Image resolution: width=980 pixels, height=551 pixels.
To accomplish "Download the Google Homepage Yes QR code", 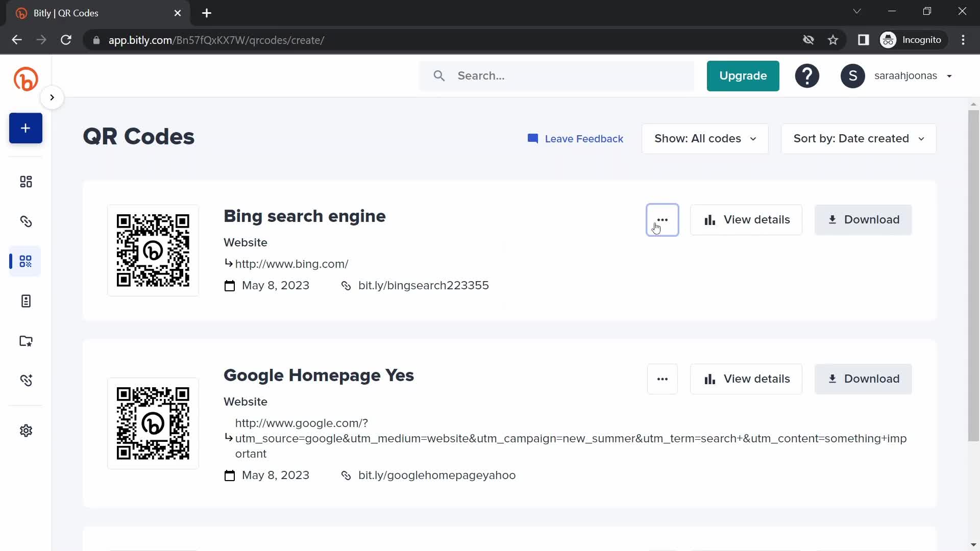I will (x=863, y=379).
